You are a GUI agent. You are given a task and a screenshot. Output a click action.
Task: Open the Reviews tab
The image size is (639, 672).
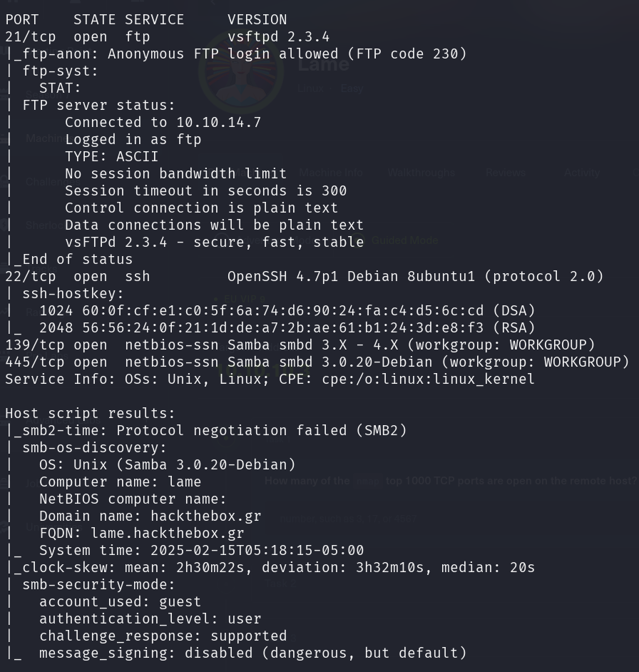(x=505, y=173)
